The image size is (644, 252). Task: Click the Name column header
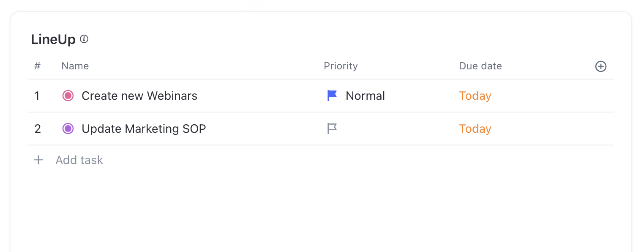[75, 66]
